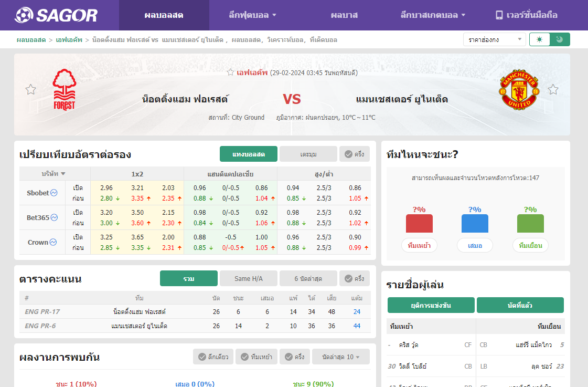The width and height of the screenshot is (588, 387).
Task: Click Sbobet company name
Action: [38, 193]
